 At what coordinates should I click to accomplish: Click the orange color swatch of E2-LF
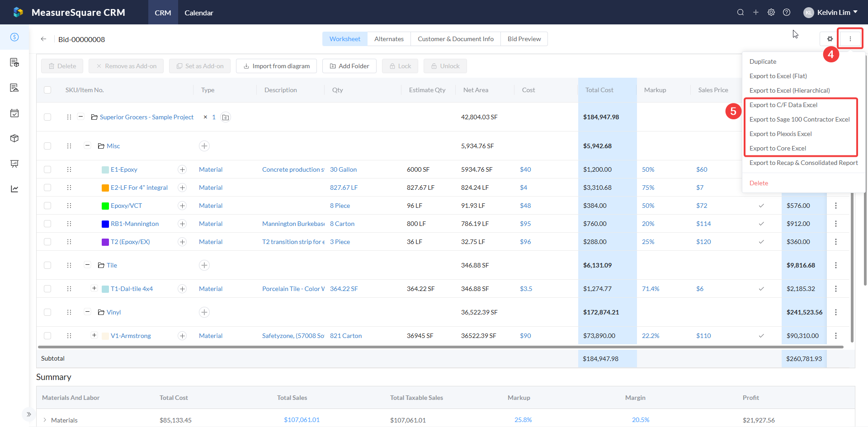(105, 188)
